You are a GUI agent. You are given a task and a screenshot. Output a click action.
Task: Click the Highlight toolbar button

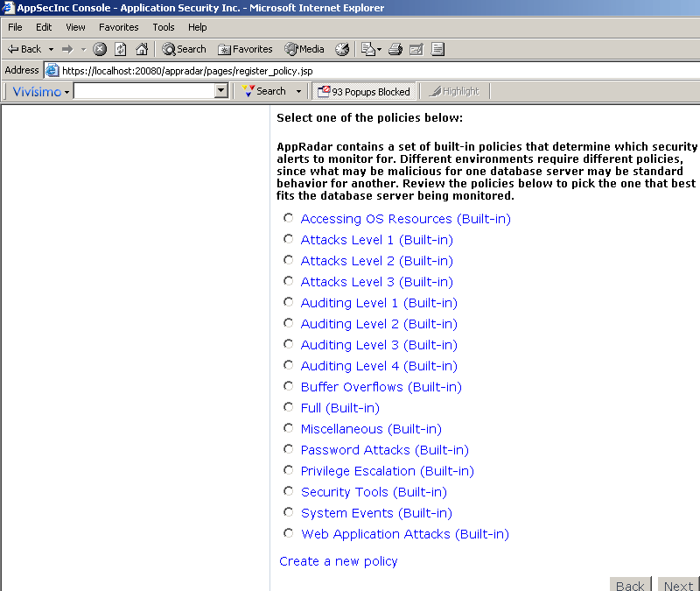pyautogui.click(x=454, y=91)
